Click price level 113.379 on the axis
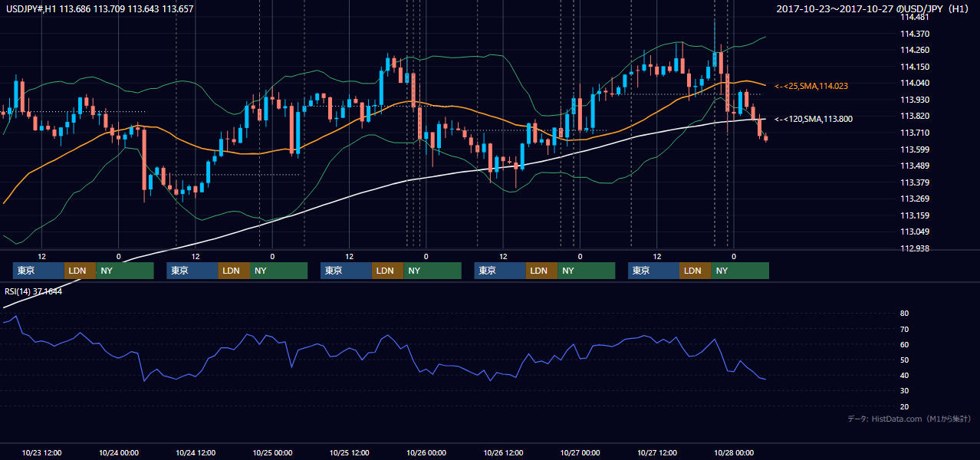 tap(914, 182)
